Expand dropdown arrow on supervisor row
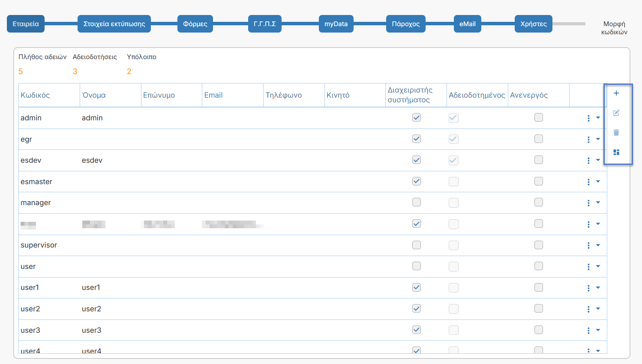The image size is (642, 364). (598, 245)
